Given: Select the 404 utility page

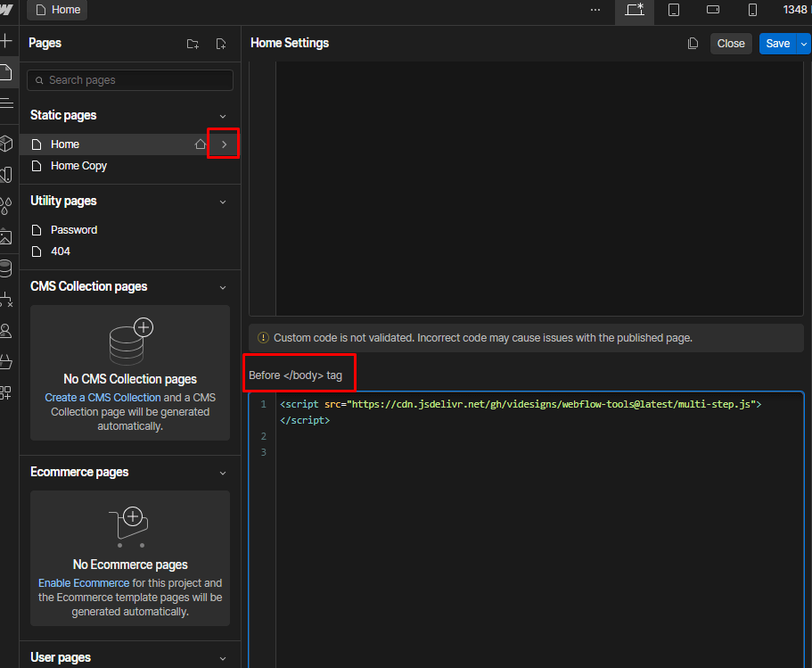Looking at the screenshot, I should tap(130, 252).
